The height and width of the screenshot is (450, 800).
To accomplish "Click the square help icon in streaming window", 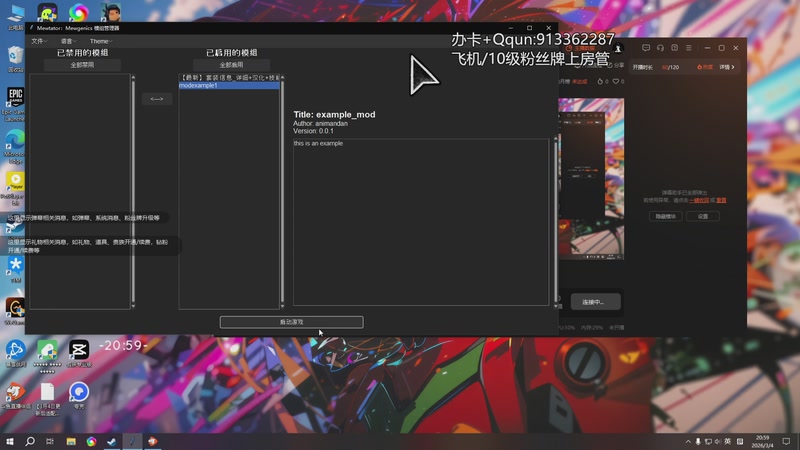I will click(674, 48).
